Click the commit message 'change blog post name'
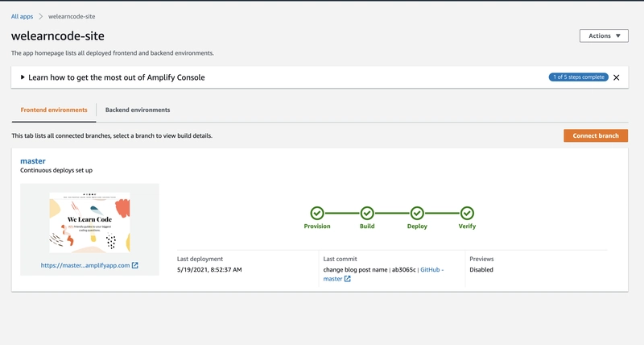 click(x=355, y=270)
